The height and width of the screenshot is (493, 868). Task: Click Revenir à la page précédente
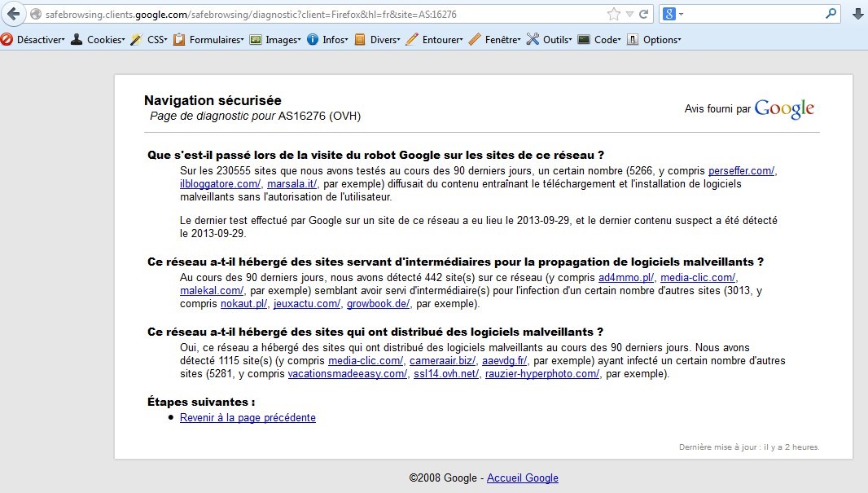pyautogui.click(x=248, y=418)
